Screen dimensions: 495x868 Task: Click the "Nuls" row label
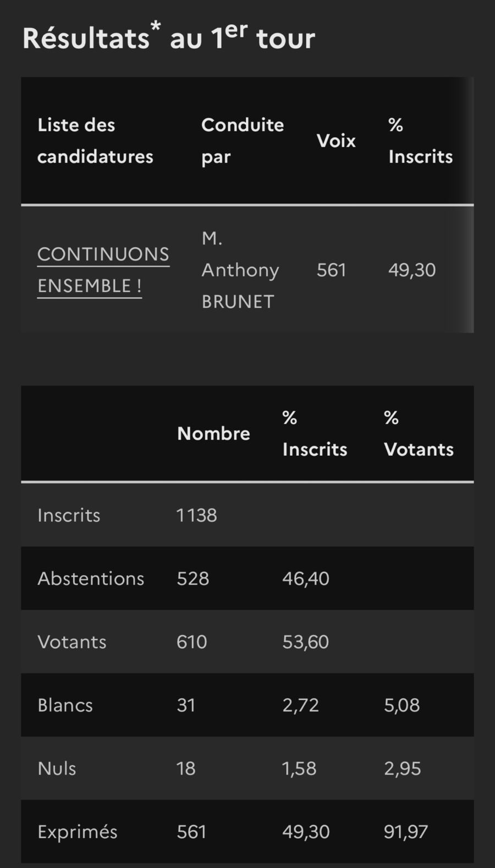(57, 768)
